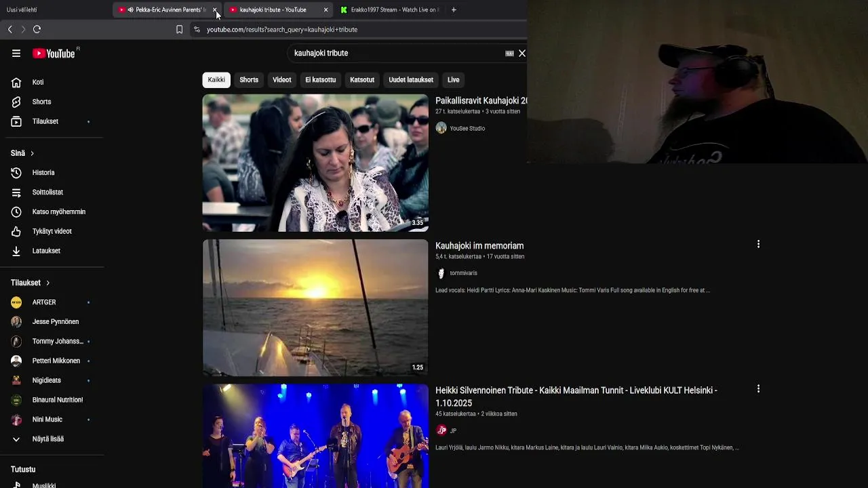Viewport: 868px width, 488px height.
Task: Open the on-screen keyboard icon in the search box
Action: [x=509, y=54]
